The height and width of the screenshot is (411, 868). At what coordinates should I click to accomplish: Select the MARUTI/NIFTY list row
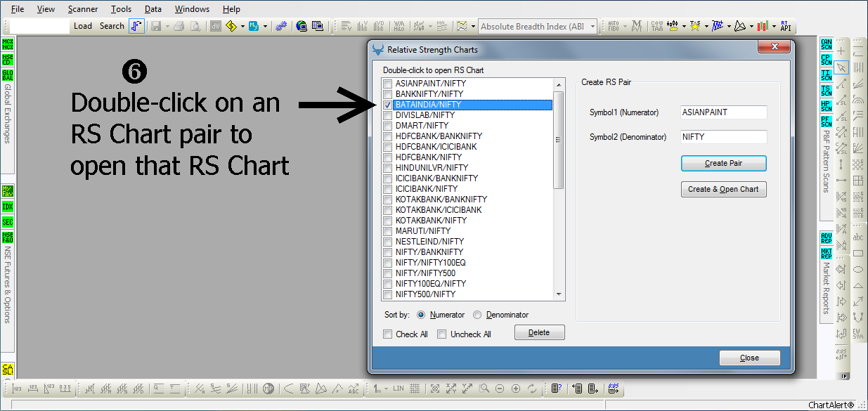pos(467,231)
